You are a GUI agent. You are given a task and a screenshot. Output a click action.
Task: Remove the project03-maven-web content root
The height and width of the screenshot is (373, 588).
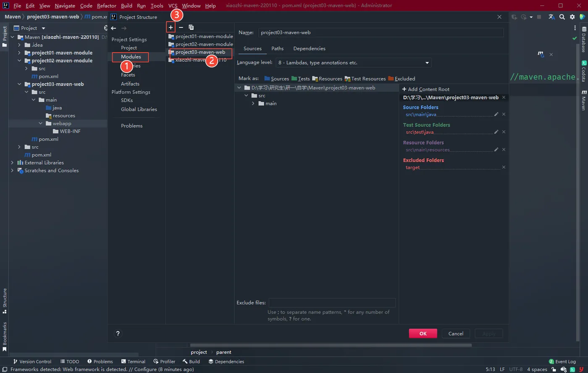pos(504,98)
